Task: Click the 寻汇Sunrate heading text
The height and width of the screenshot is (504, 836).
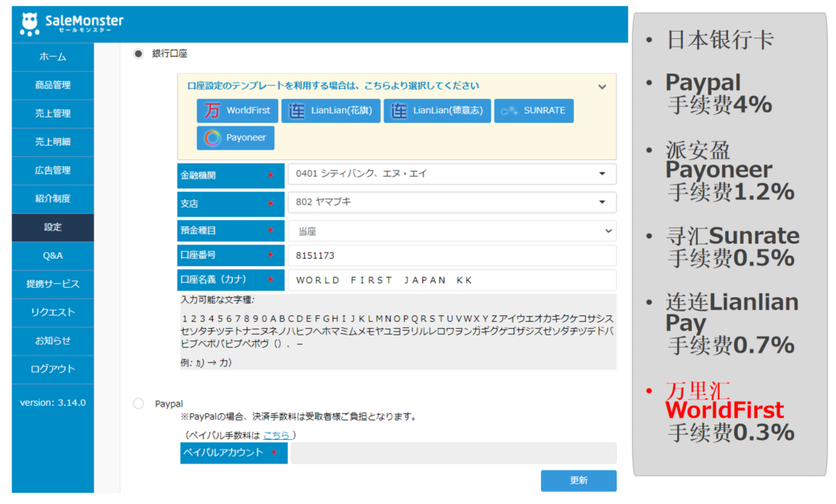Action: click(733, 236)
